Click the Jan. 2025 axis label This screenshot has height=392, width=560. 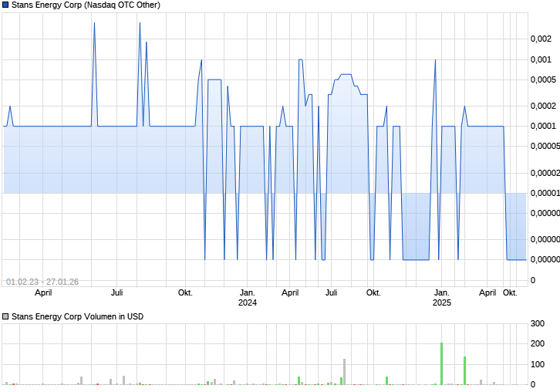[x=442, y=298]
